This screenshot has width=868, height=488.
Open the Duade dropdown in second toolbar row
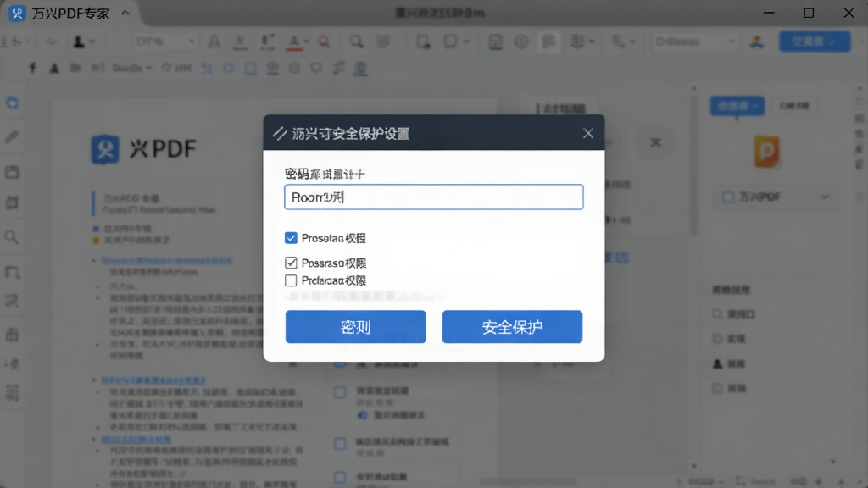point(132,68)
